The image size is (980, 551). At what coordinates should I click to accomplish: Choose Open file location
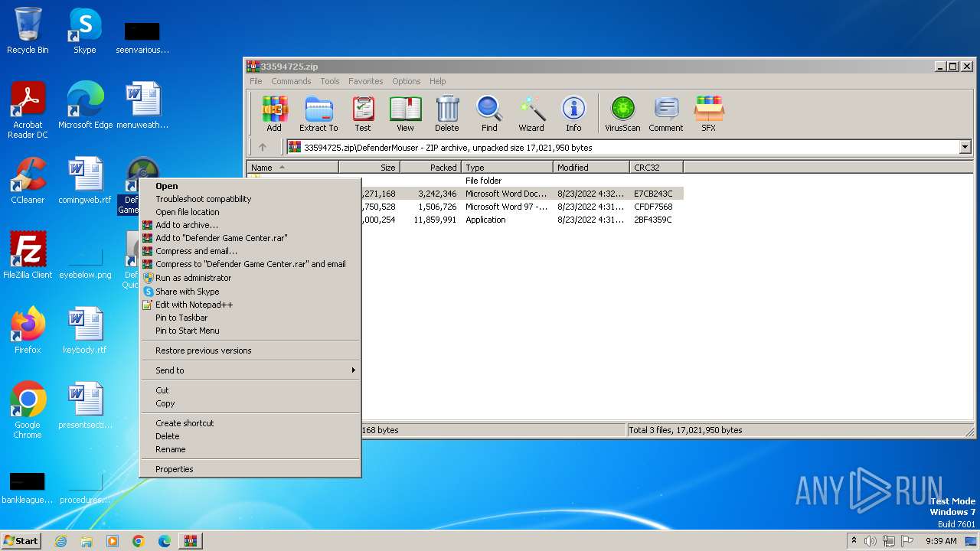pyautogui.click(x=250, y=212)
